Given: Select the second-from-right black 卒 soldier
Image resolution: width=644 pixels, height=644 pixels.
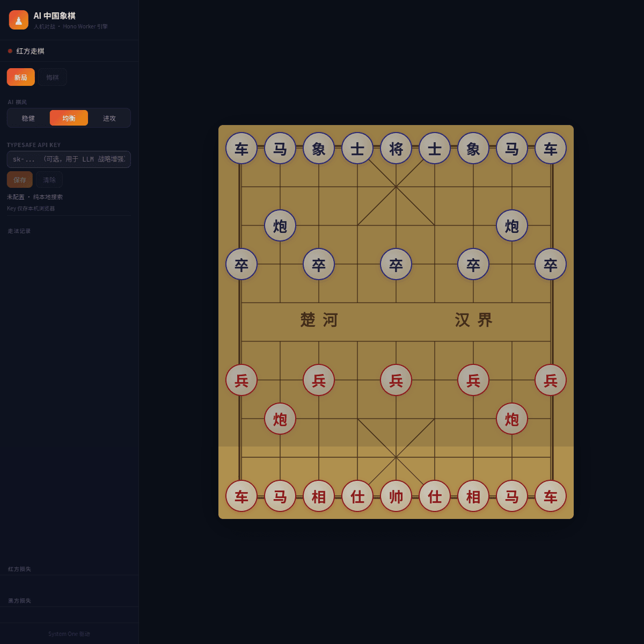Looking at the screenshot, I should pyautogui.click(x=473, y=264).
